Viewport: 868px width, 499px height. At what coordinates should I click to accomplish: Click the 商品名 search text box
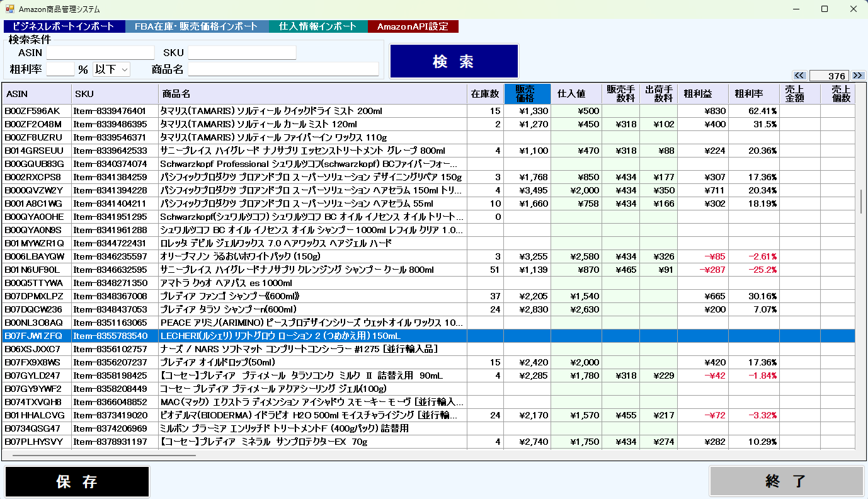click(283, 69)
